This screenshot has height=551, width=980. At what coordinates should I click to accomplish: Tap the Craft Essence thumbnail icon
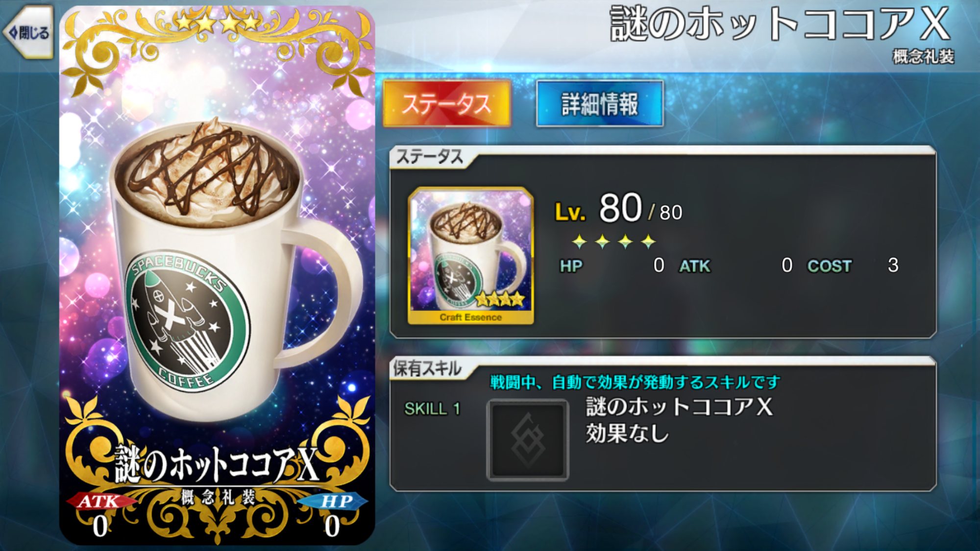pos(470,255)
